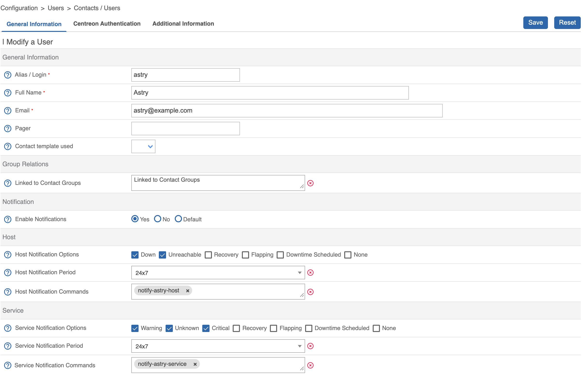This screenshot has width=588, height=375.
Task: Select No for Enable Notifications
Action: click(157, 218)
